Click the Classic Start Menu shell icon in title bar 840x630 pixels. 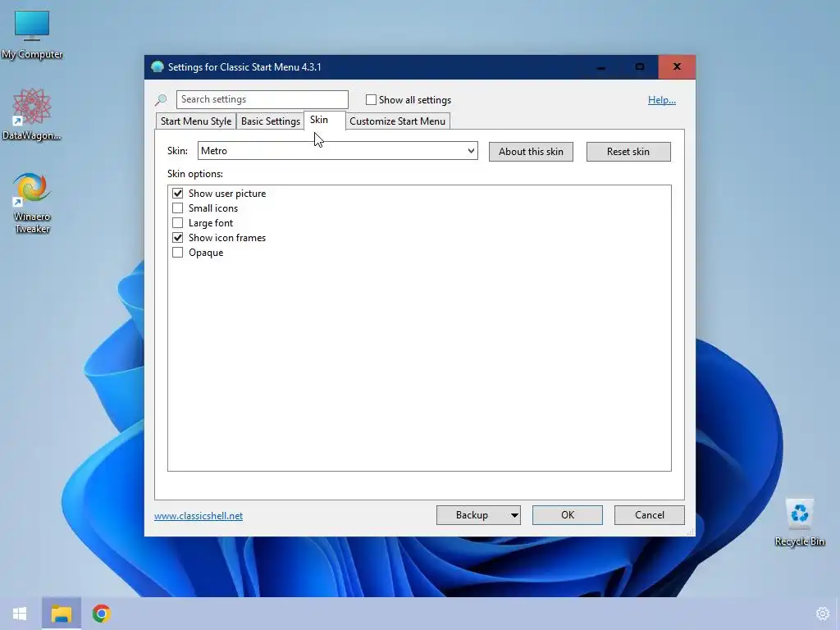tap(157, 67)
